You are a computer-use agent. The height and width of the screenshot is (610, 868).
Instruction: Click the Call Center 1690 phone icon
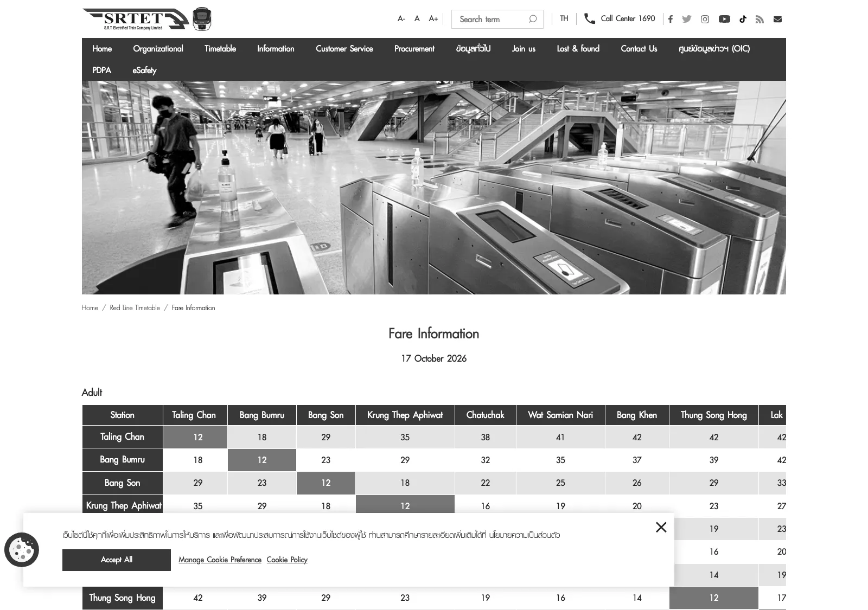click(589, 18)
